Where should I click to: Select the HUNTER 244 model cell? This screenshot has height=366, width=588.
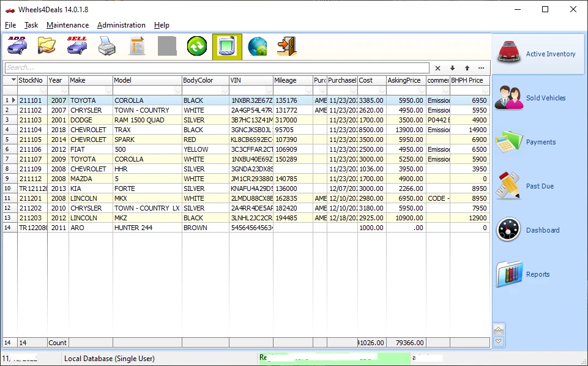[147, 228]
